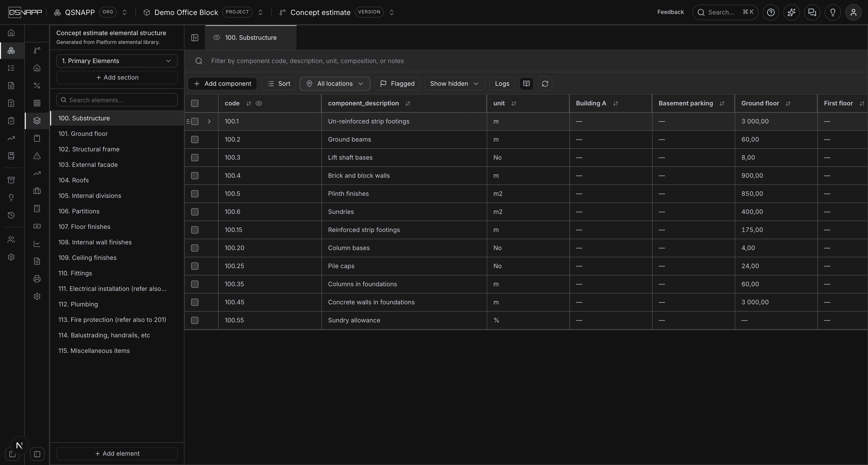Collapse the elements sidebar panel icon
The height and width of the screenshot is (465, 868).
tap(195, 38)
